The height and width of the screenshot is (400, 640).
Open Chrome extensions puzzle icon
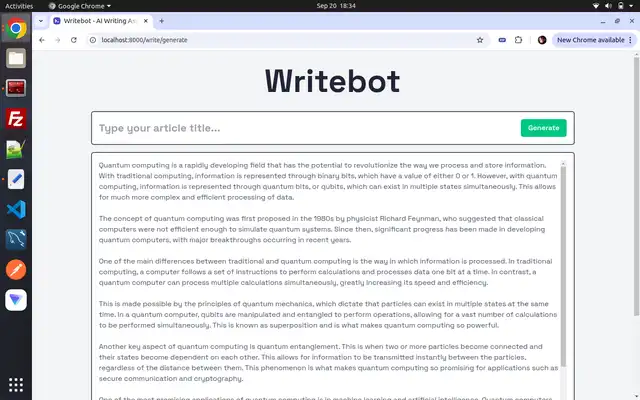[x=518, y=40]
